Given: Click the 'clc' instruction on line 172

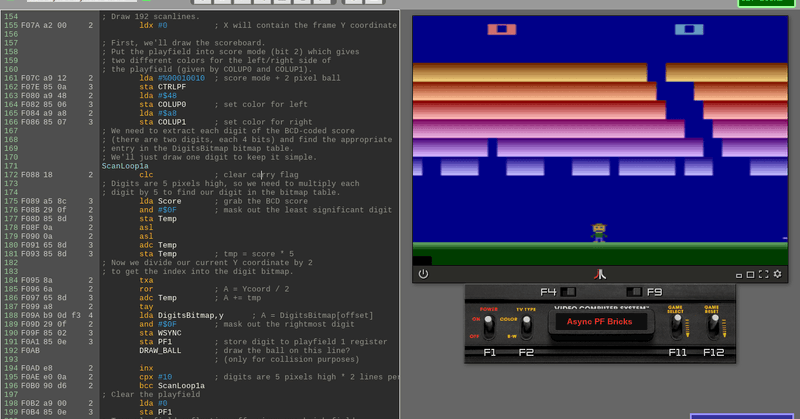Looking at the screenshot, I should 146,175.
